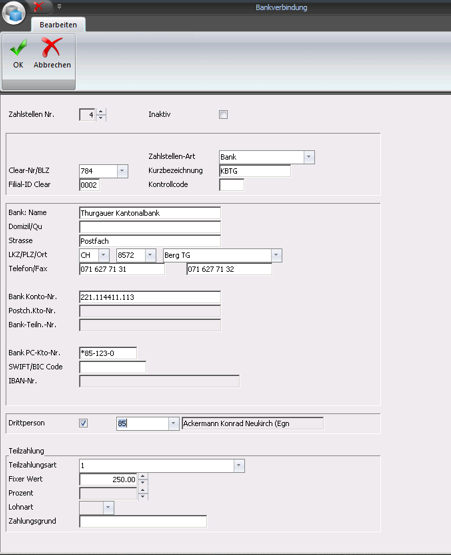Expand the Teilzahlungsart dropdown
The width and height of the screenshot is (451, 555).
coord(239,465)
